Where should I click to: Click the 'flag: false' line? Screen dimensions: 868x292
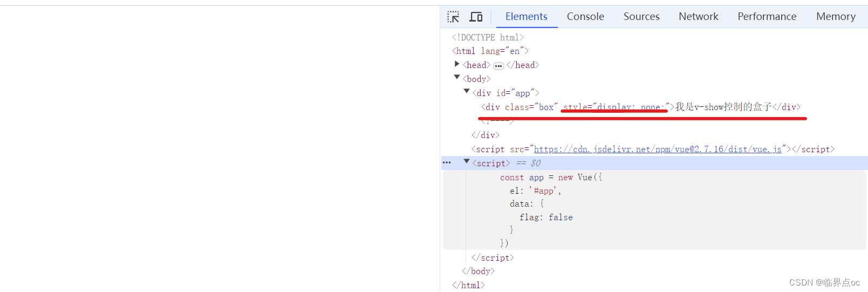(x=546, y=217)
